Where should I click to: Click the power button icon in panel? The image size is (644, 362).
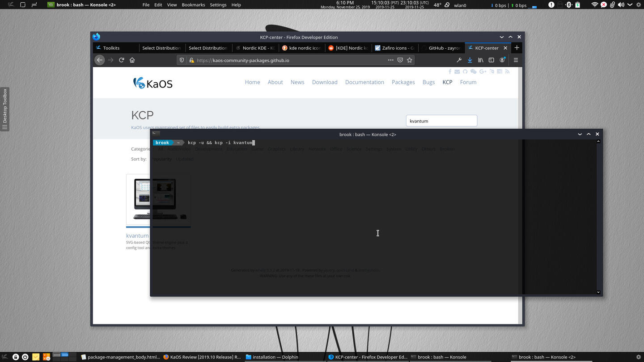[x=25, y=357]
